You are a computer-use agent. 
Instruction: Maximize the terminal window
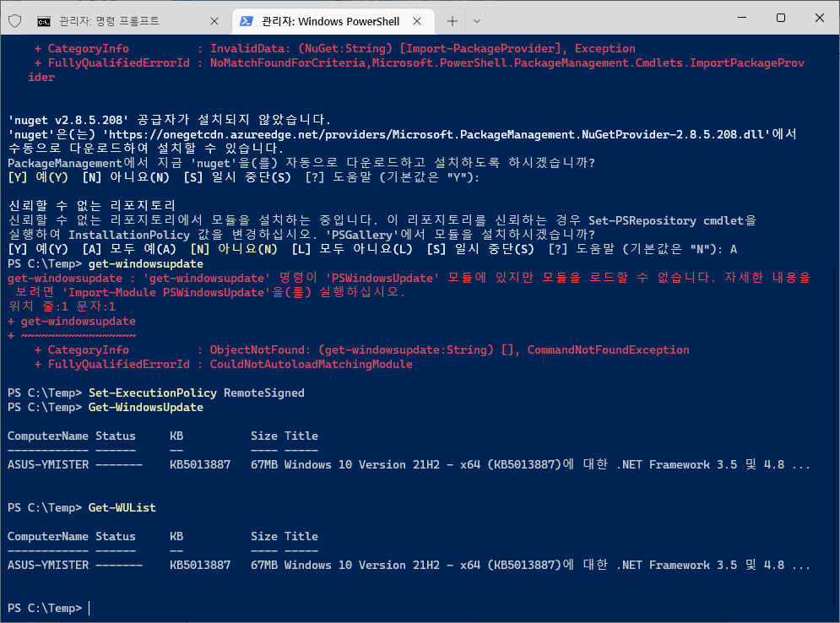coord(781,18)
